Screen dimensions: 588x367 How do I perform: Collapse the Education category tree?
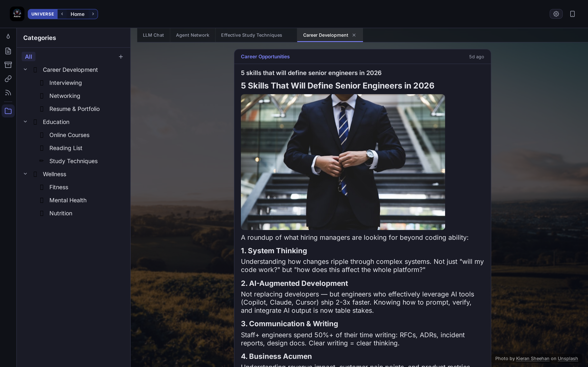tap(25, 121)
